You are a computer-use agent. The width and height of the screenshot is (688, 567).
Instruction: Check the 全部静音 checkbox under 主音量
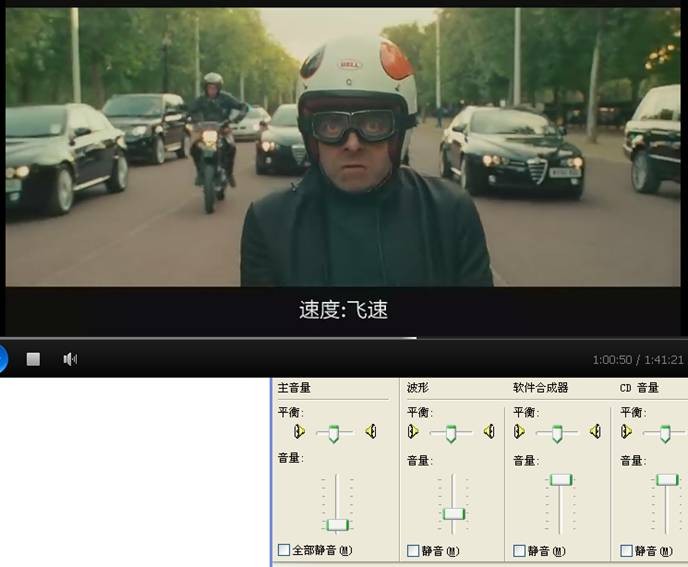(x=284, y=549)
